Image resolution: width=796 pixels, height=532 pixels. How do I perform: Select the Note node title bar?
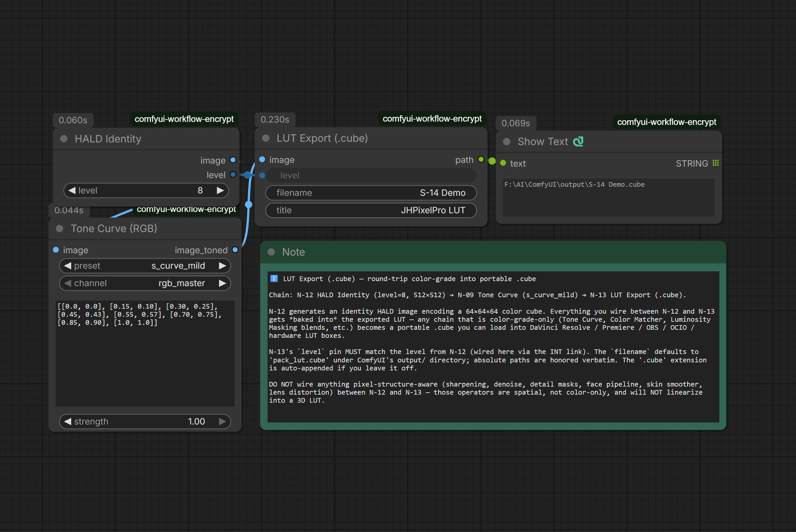(493, 252)
